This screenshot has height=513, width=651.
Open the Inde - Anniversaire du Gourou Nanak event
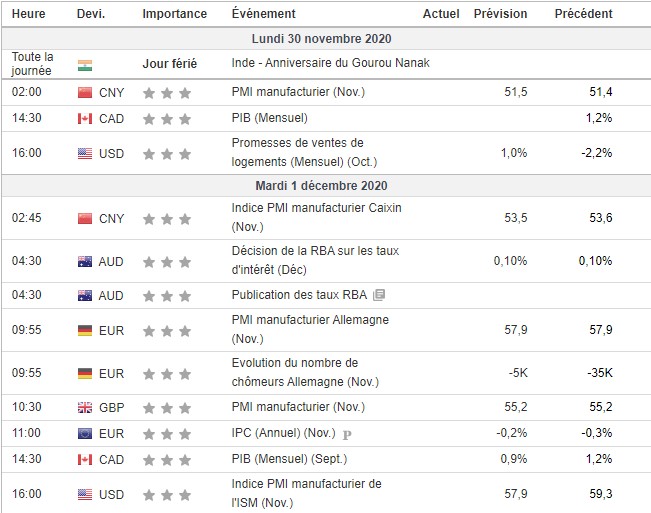(330, 62)
